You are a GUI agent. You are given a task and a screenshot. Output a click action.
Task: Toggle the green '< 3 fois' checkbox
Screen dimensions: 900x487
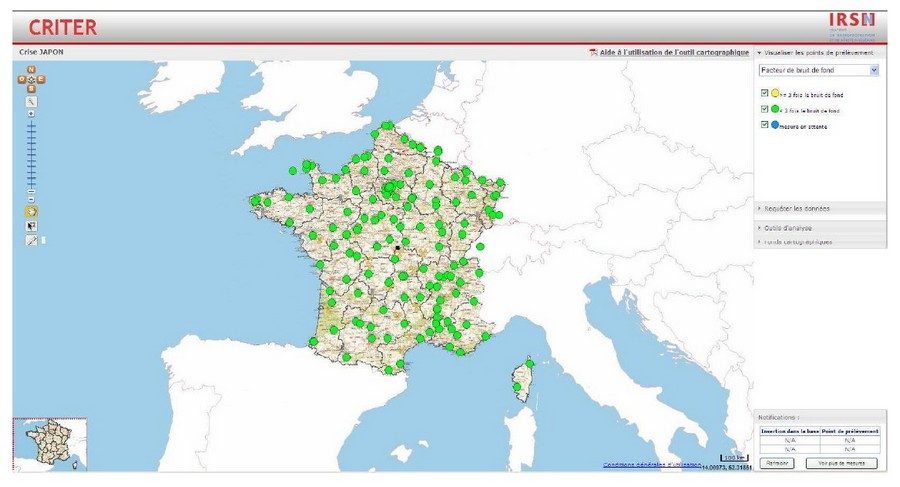[x=765, y=109]
